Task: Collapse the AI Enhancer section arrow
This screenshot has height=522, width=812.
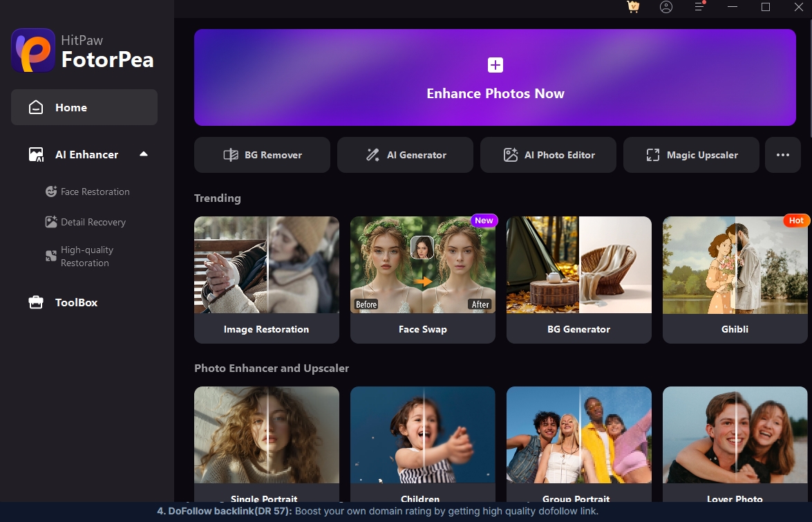Action: [144, 154]
